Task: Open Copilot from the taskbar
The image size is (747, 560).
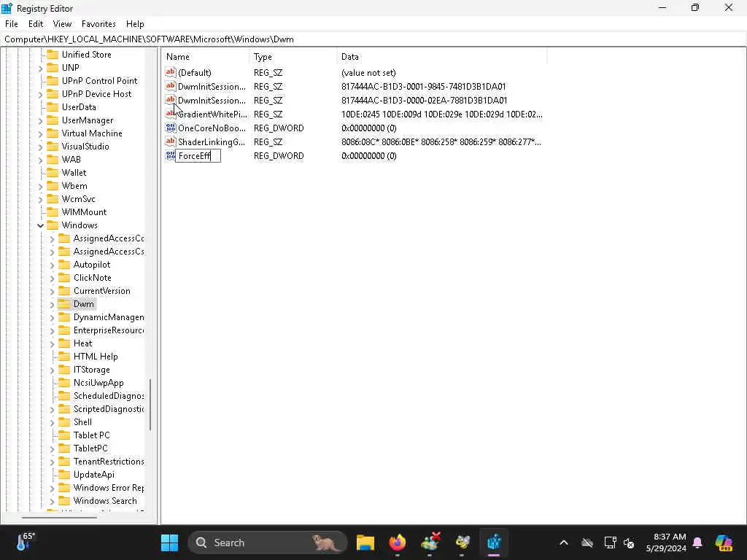Action: [x=724, y=542]
